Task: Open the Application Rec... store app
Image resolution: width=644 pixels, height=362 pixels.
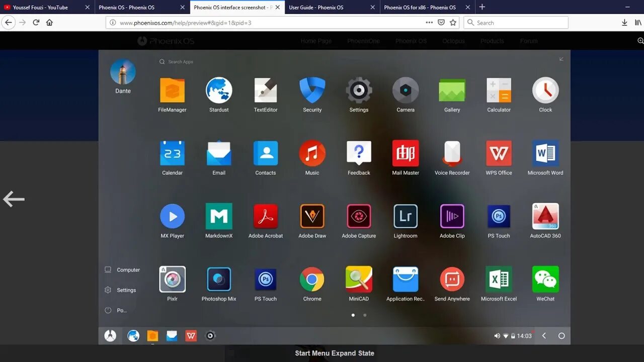Action: pyautogui.click(x=406, y=279)
